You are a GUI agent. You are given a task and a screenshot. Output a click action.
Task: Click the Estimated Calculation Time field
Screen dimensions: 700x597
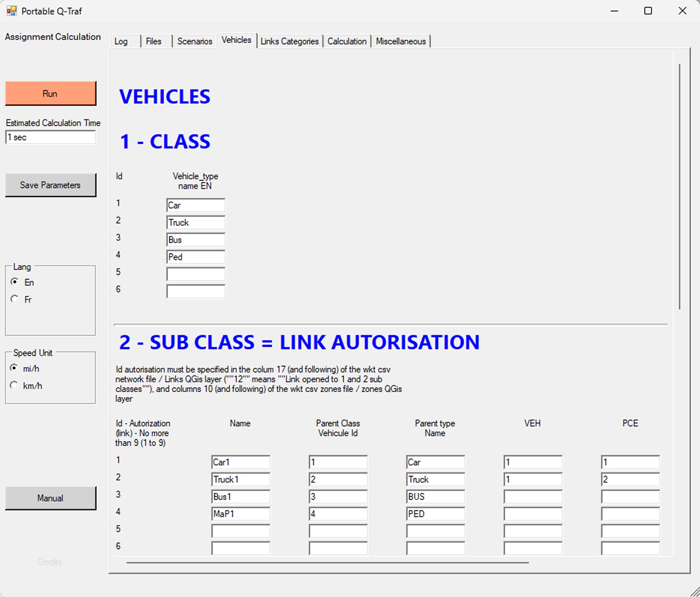(x=51, y=137)
